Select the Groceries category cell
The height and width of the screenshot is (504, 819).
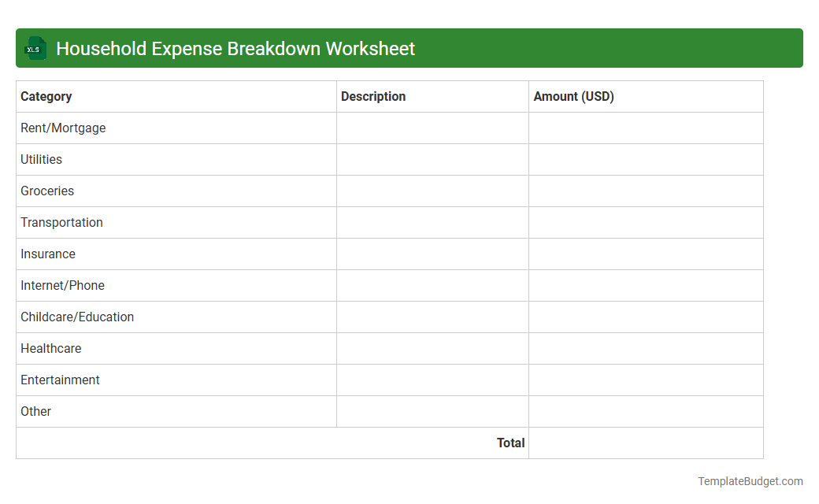47,191
